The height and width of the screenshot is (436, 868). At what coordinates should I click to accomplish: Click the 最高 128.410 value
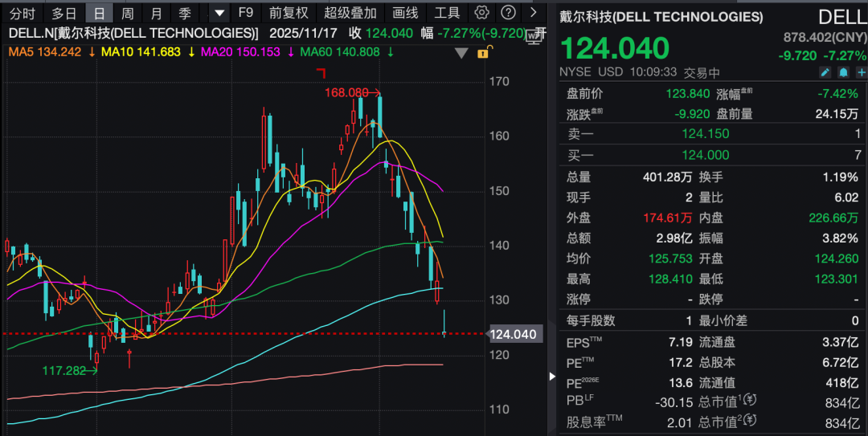click(x=670, y=279)
